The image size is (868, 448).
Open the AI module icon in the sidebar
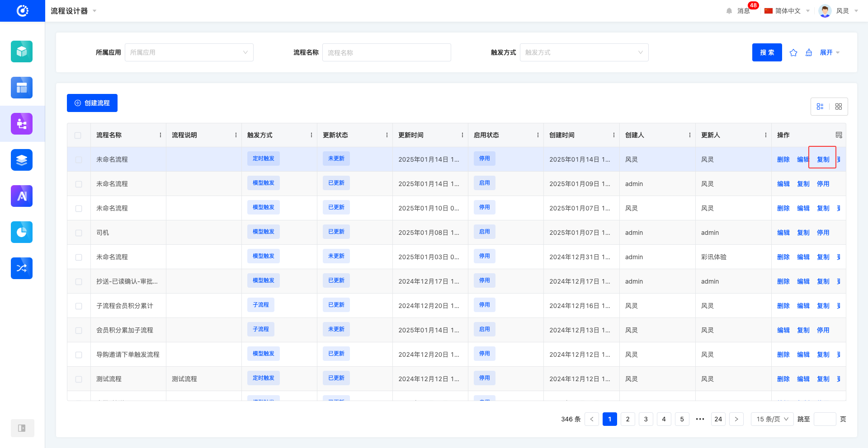pyautogui.click(x=22, y=196)
